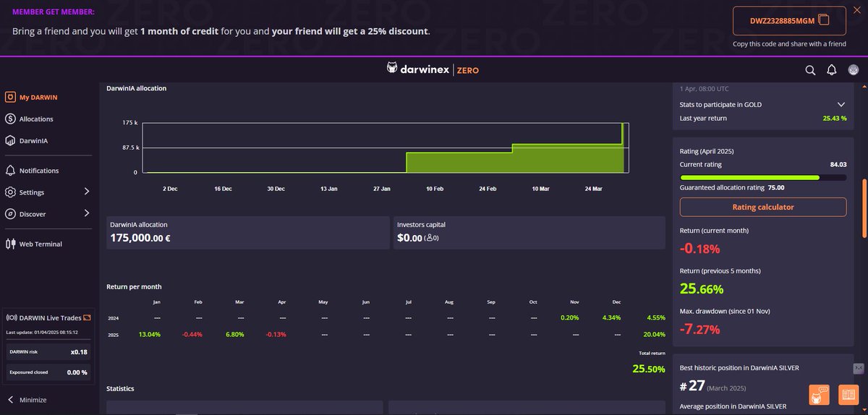This screenshot has height=415, width=868.
Task: Click the Discover compass icon
Action: [10, 214]
